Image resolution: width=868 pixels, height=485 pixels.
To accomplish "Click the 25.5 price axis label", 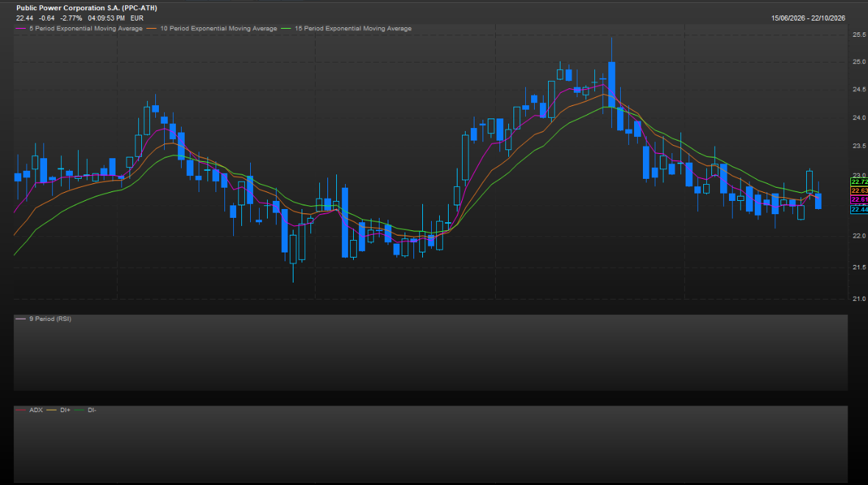I will click(859, 35).
